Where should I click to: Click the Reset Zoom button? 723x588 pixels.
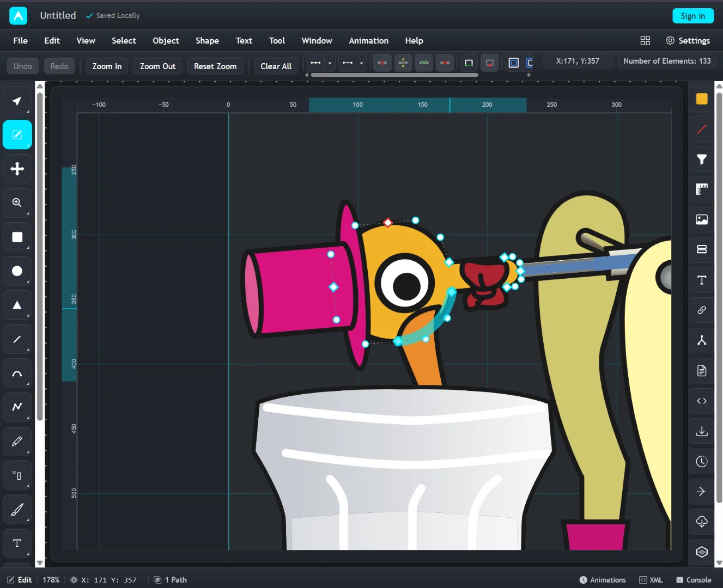tap(215, 66)
